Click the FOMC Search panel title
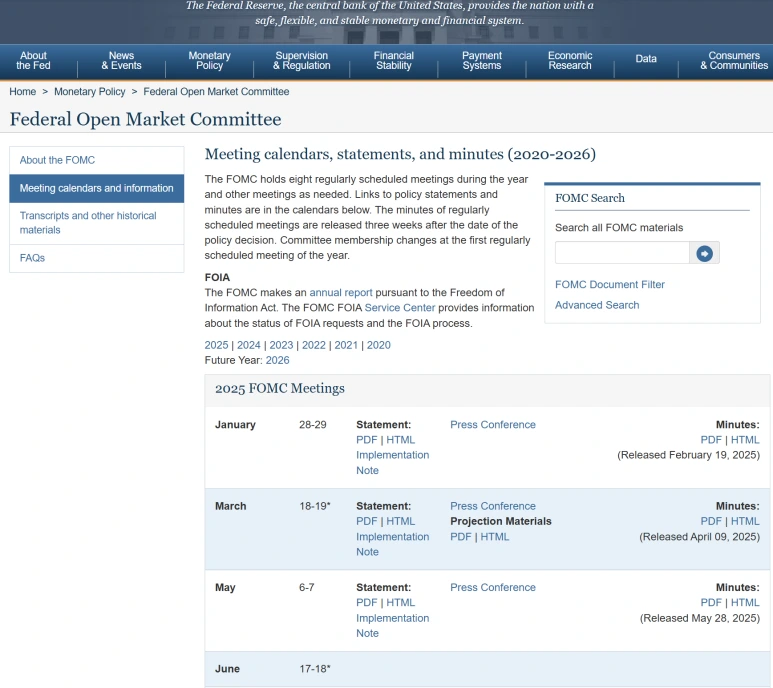 pos(590,198)
